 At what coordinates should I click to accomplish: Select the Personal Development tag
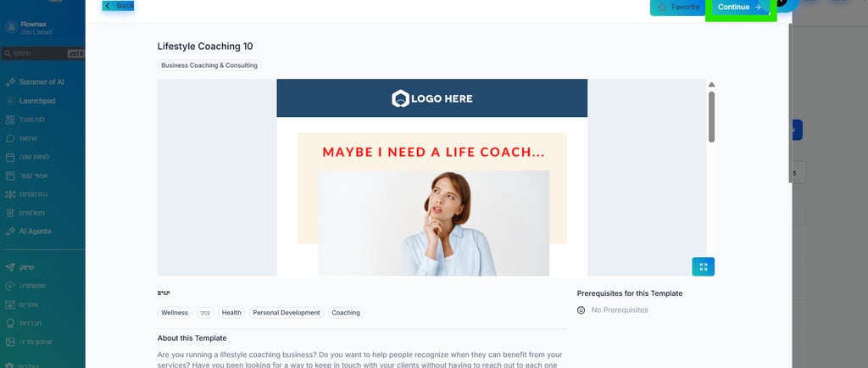tap(287, 313)
